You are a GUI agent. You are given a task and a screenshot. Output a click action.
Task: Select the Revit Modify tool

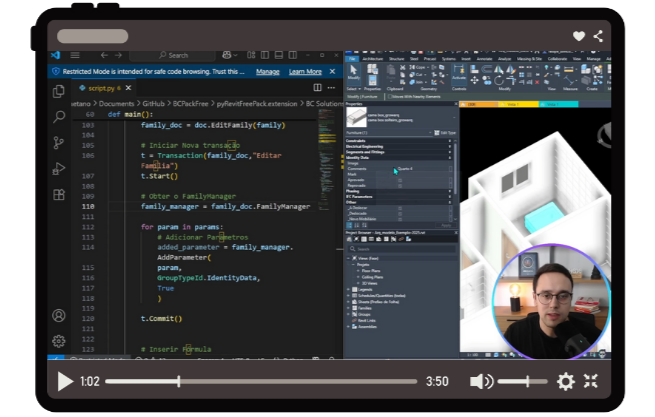(354, 74)
